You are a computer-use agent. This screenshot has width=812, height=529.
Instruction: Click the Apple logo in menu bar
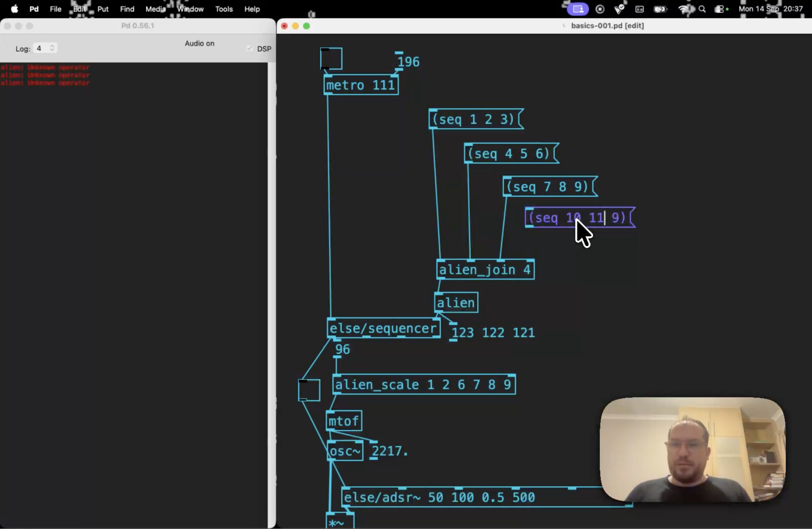pos(14,9)
